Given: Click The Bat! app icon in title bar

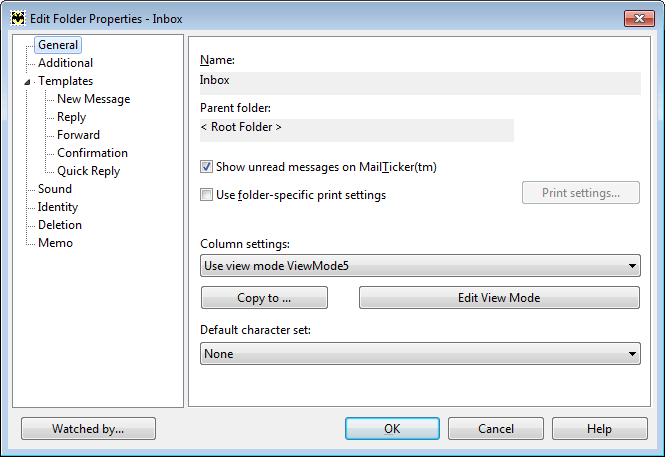Looking at the screenshot, I should [x=18, y=18].
